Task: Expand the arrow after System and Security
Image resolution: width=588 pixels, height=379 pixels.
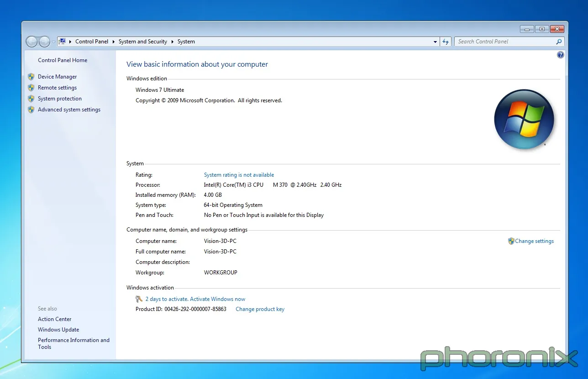Action: [173, 42]
